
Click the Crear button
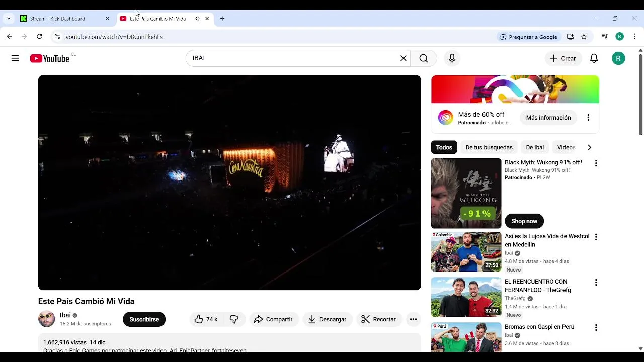tap(563, 58)
